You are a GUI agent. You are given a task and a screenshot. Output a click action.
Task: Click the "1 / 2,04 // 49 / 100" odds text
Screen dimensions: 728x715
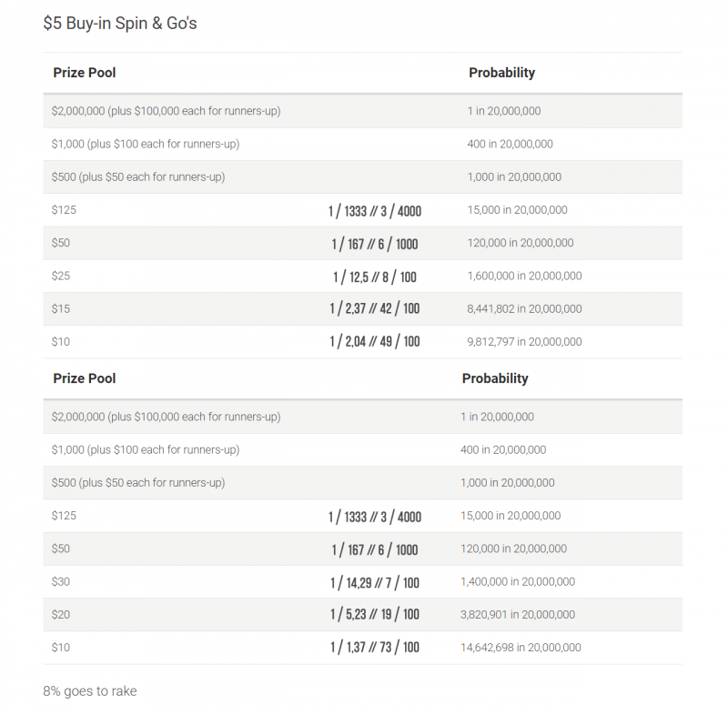click(375, 342)
